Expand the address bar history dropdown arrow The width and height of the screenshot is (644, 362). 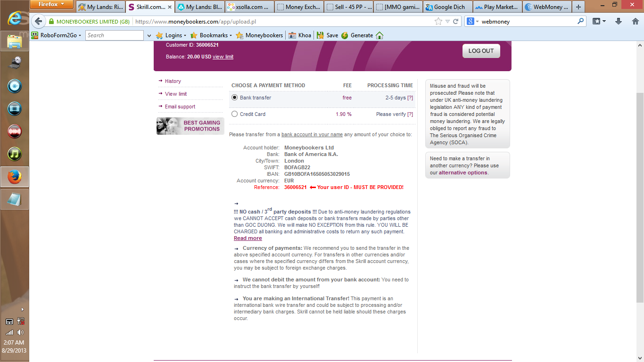447,22
